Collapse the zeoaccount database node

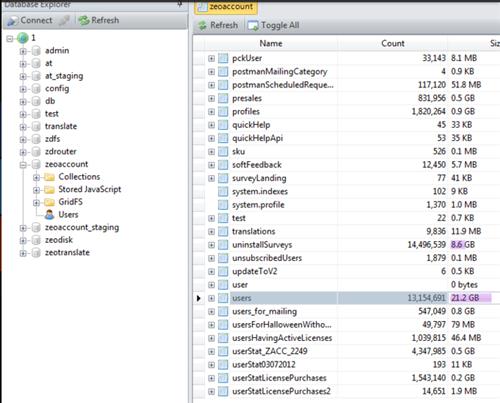tap(23, 165)
